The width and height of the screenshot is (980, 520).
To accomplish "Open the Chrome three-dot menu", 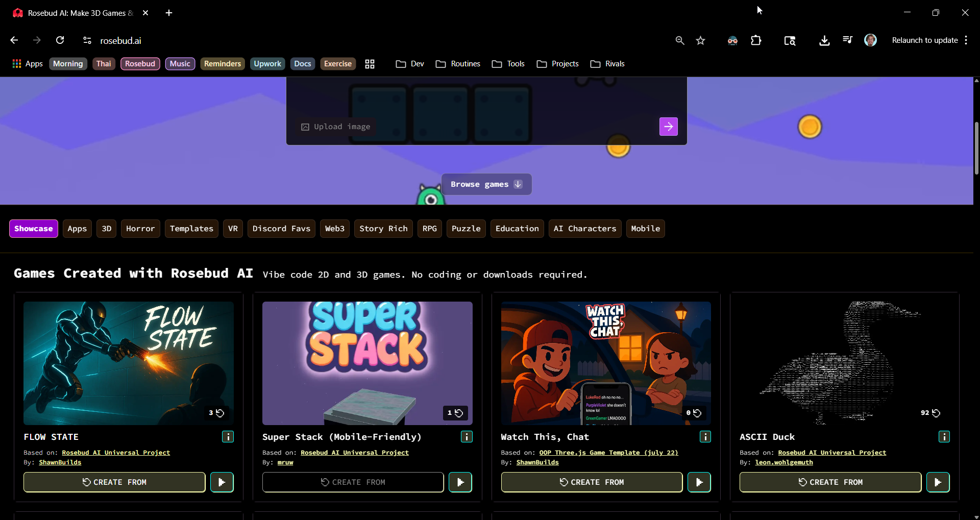I will point(966,40).
